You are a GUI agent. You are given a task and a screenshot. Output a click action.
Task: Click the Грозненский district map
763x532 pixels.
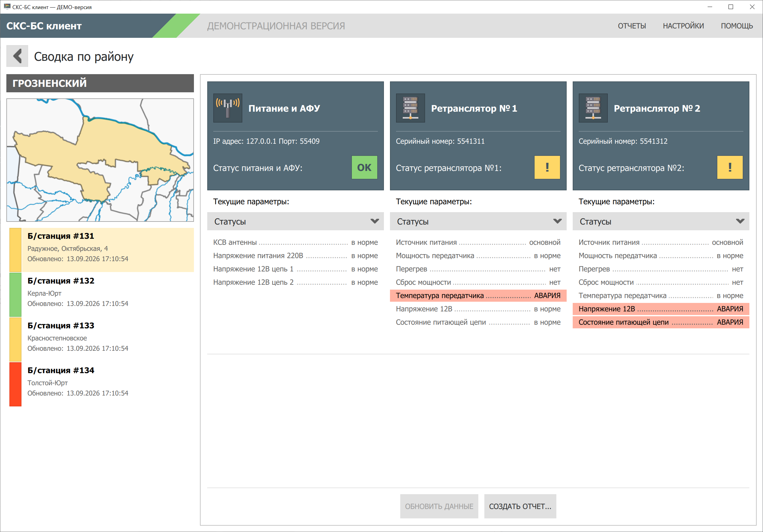pos(100,160)
